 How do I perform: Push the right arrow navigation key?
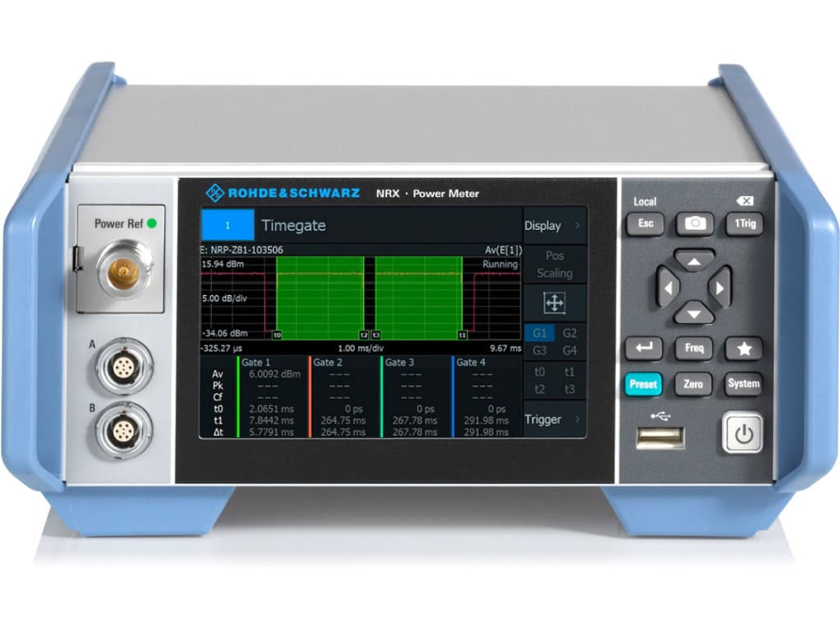(720, 288)
